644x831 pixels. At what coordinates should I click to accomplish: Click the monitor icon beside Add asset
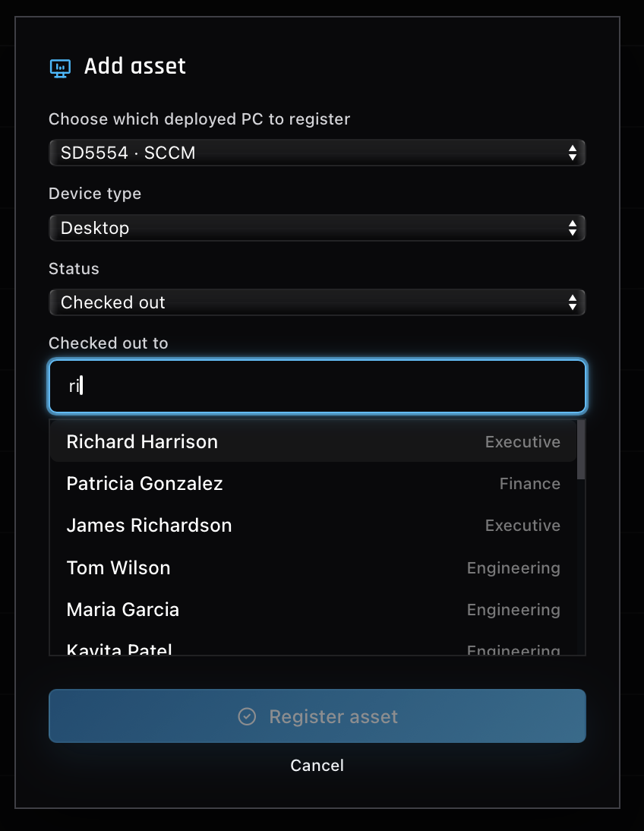pos(60,68)
